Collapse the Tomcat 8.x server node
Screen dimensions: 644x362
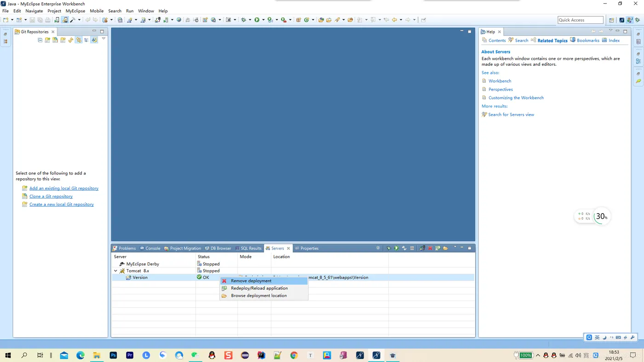coord(115,271)
